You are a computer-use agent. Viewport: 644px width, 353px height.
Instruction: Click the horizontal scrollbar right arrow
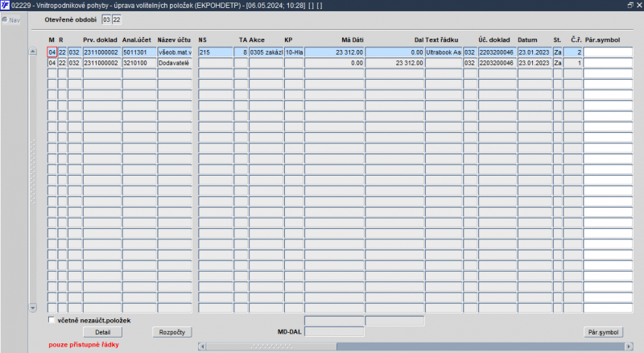[x=629, y=347]
